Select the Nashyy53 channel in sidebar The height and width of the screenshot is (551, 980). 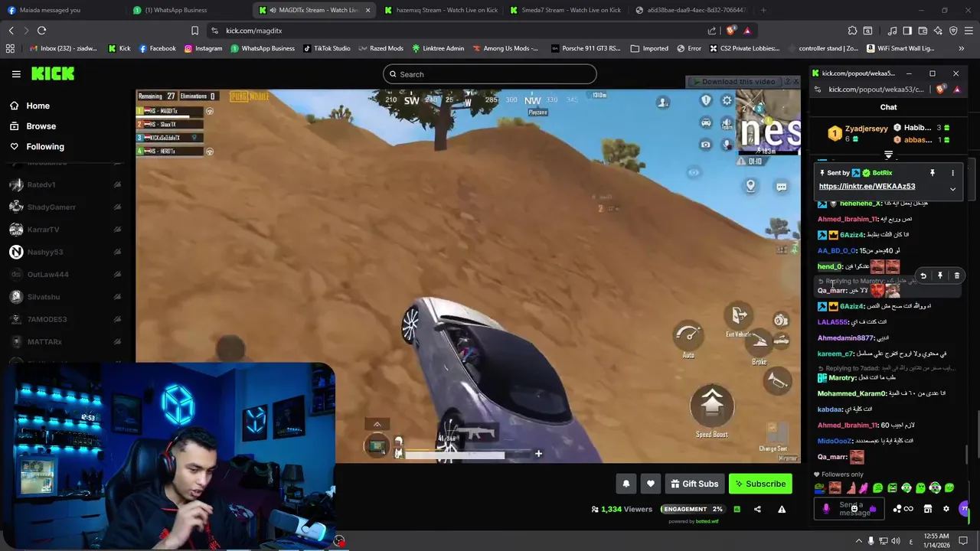click(45, 252)
